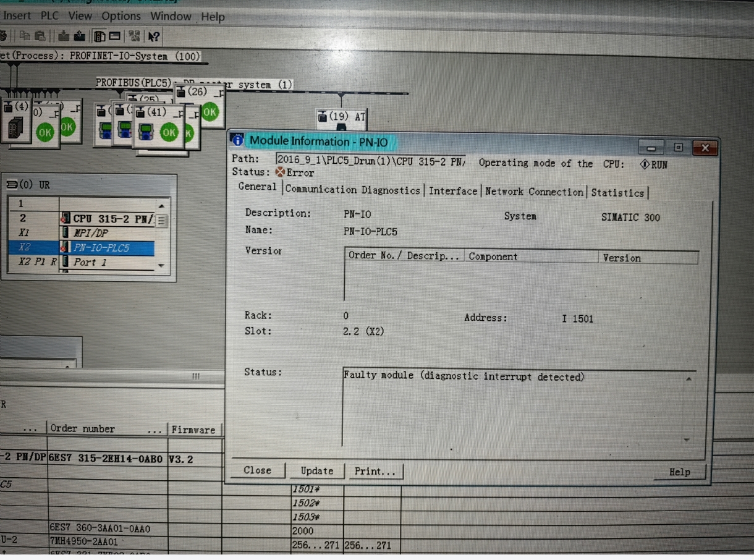Image resolution: width=754 pixels, height=560 pixels.
Task: Click the address overview rectangle toolbar icon
Action: click(x=115, y=36)
